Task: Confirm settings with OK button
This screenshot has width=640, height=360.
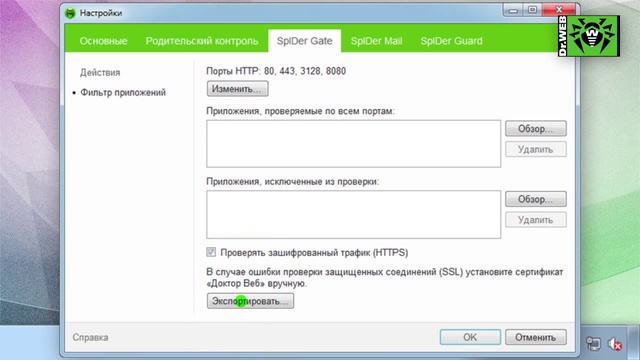Action: pyautogui.click(x=470, y=337)
